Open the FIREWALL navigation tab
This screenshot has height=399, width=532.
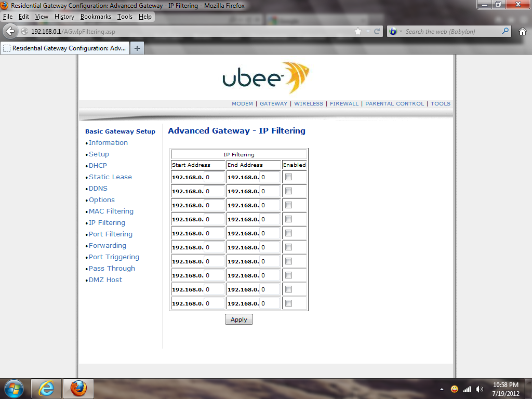coord(344,104)
